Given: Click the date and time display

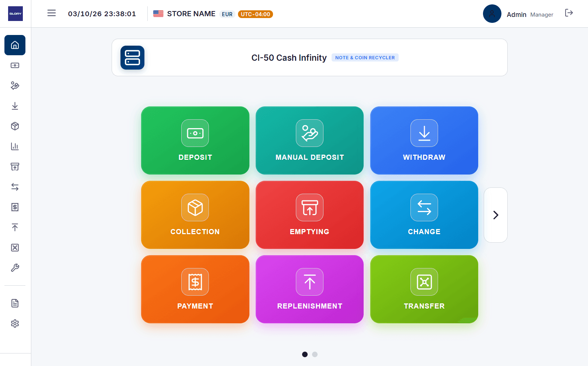Looking at the screenshot, I should [x=102, y=14].
